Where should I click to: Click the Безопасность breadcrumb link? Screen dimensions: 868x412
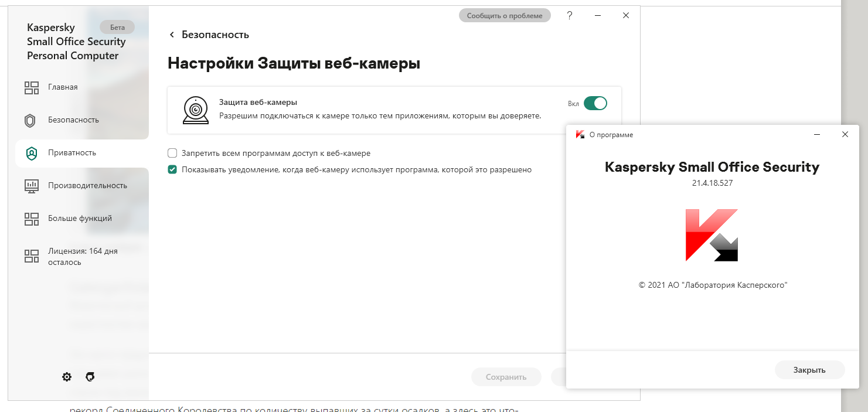click(215, 35)
